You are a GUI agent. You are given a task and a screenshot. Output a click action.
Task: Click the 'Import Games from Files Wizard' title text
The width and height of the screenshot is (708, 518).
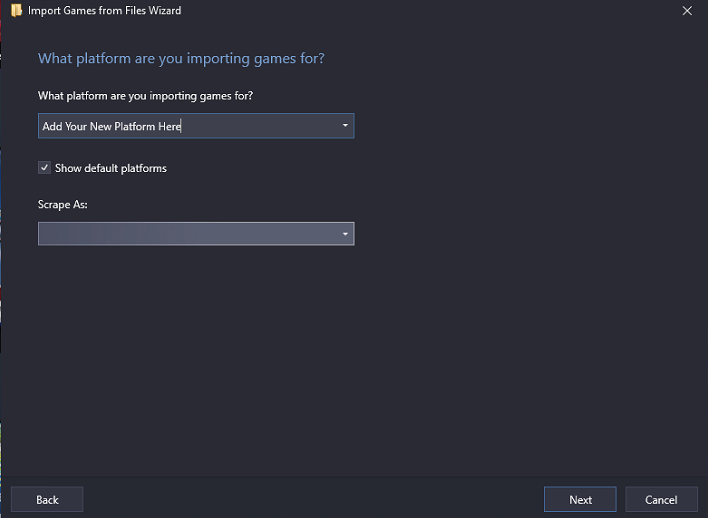point(104,10)
